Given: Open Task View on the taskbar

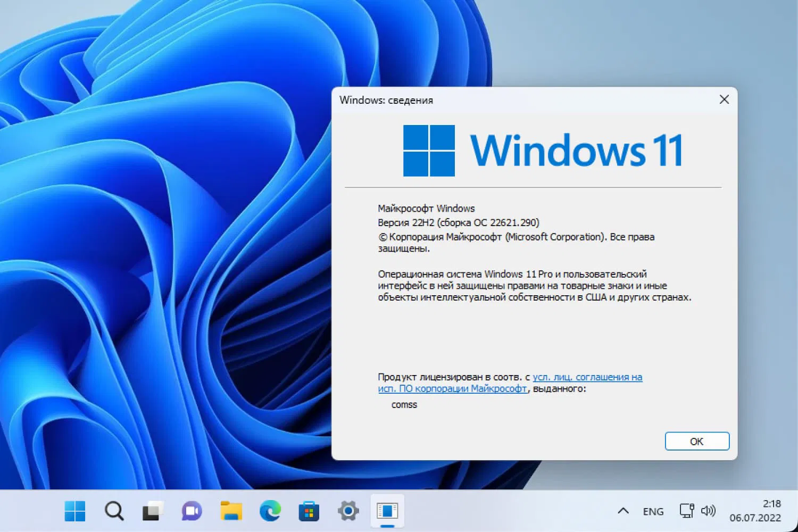Looking at the screenshot, I should [x=152, y=511].
